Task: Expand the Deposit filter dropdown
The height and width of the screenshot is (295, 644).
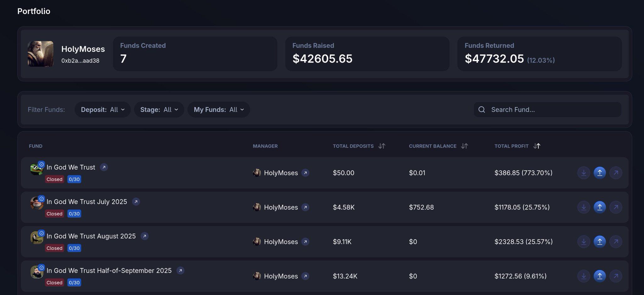Action: (103, 109)
